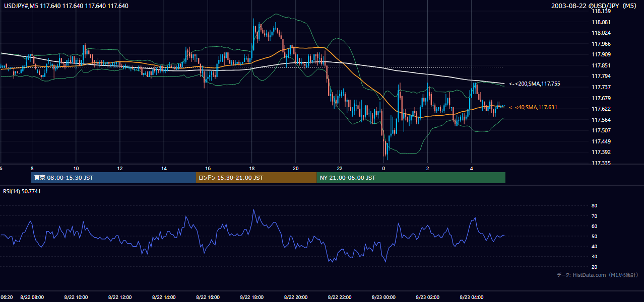Select the ロンドン 15:30-21:00 JST session bar
The image size is (644, 302).
point(256,178)
